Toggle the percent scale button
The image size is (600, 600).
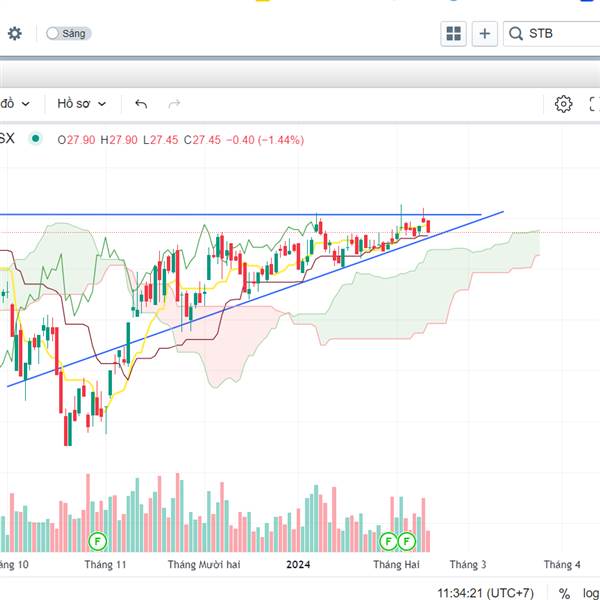(x=564, y=593)
